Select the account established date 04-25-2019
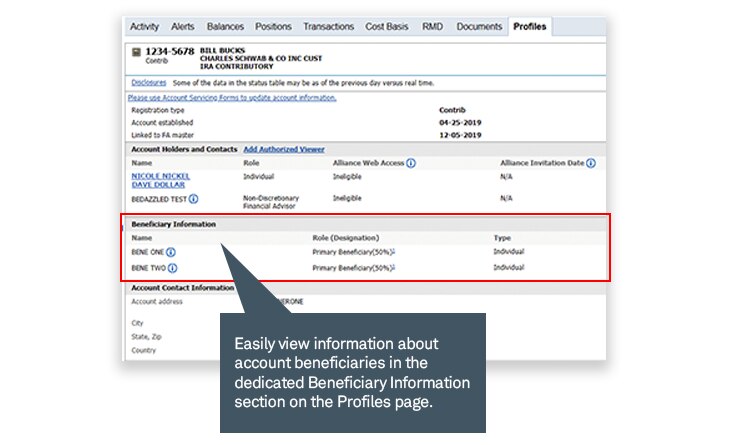 (x=460, y=123)
